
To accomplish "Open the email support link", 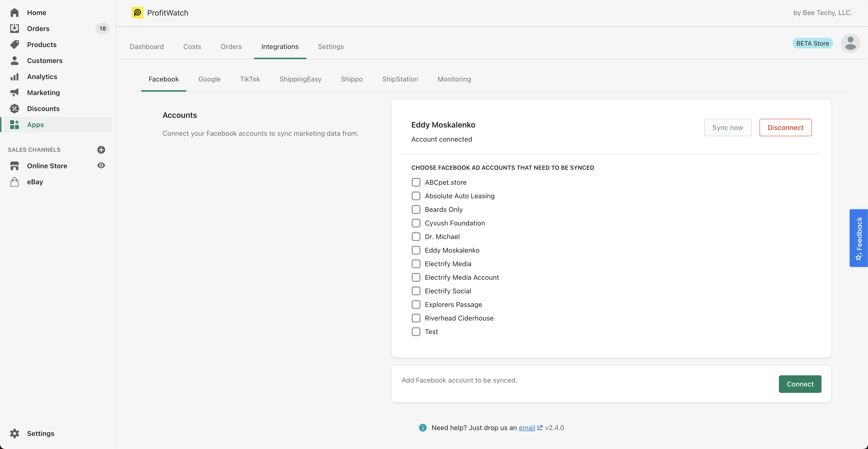I will tap(527, 427).
